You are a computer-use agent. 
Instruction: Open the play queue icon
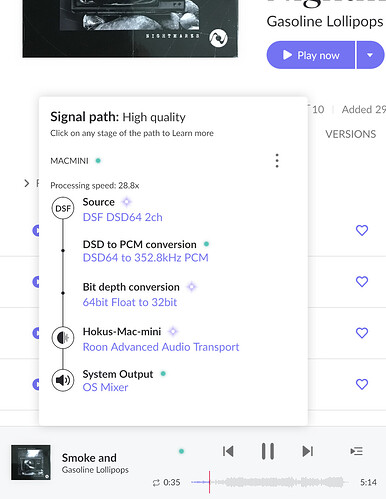[356, 451]
